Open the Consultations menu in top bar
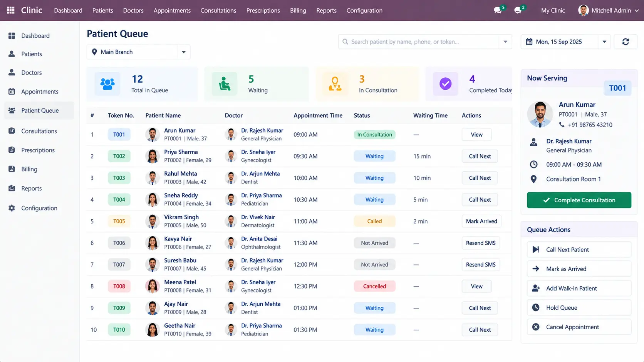This screenshot has height=362, width=644. pos(218,10)
